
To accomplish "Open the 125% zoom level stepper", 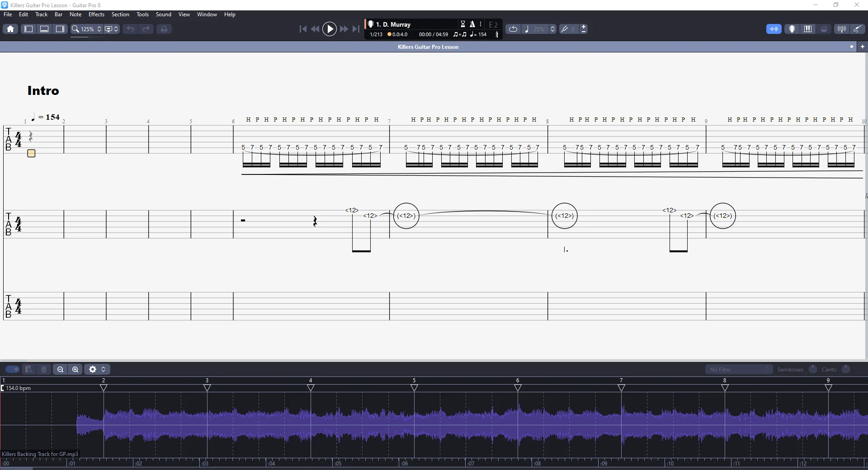I will 99,29.
